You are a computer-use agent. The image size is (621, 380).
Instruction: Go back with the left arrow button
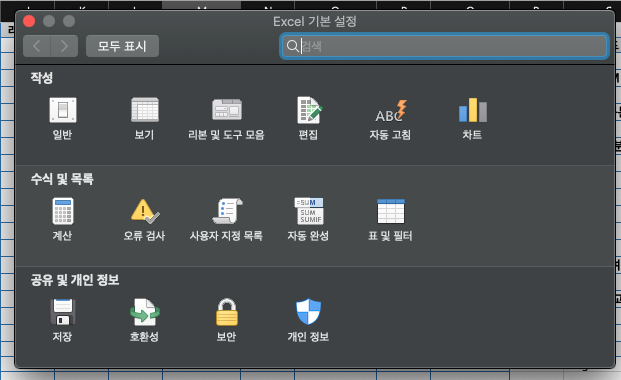pyautogui.click(x=36, y=46)
